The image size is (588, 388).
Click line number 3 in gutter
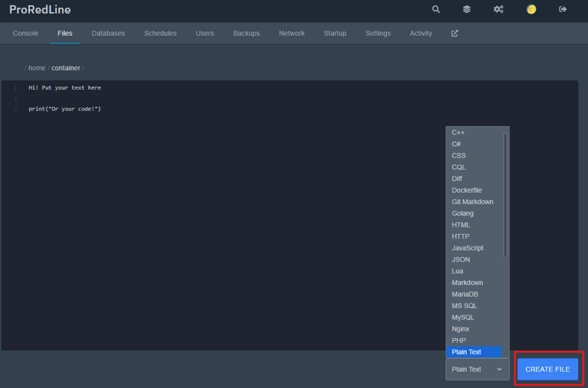click(x=16, y=110)
